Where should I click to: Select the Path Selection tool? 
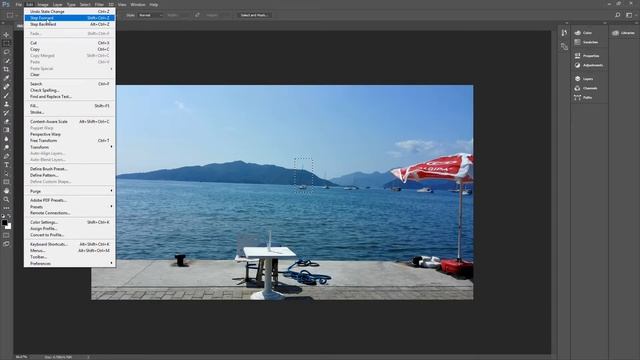(x=6, y=173)
